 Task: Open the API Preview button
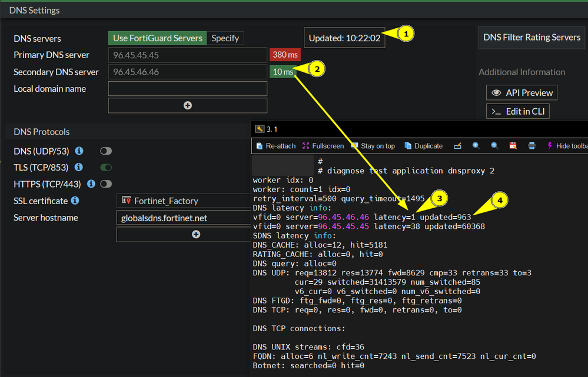click(x=521, y=92)
